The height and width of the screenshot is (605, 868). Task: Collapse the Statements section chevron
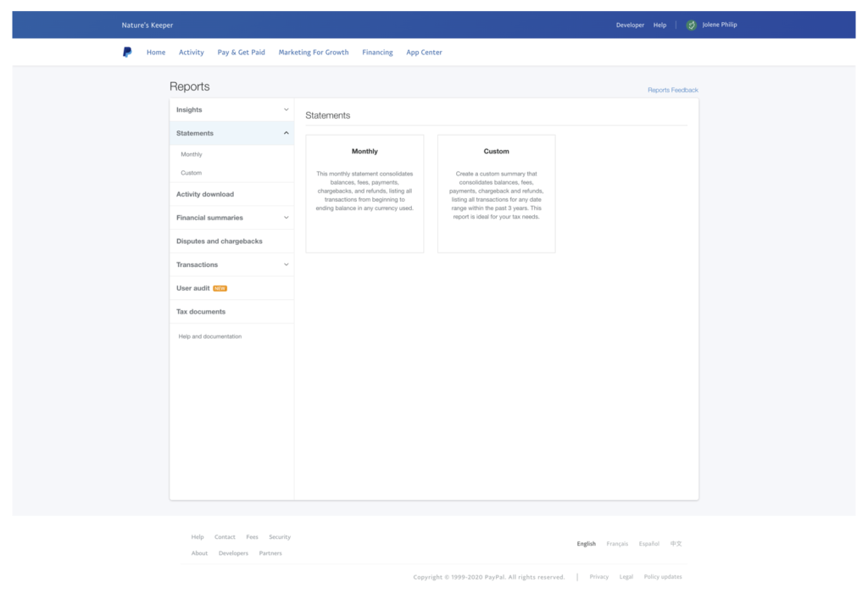(287, 133)
